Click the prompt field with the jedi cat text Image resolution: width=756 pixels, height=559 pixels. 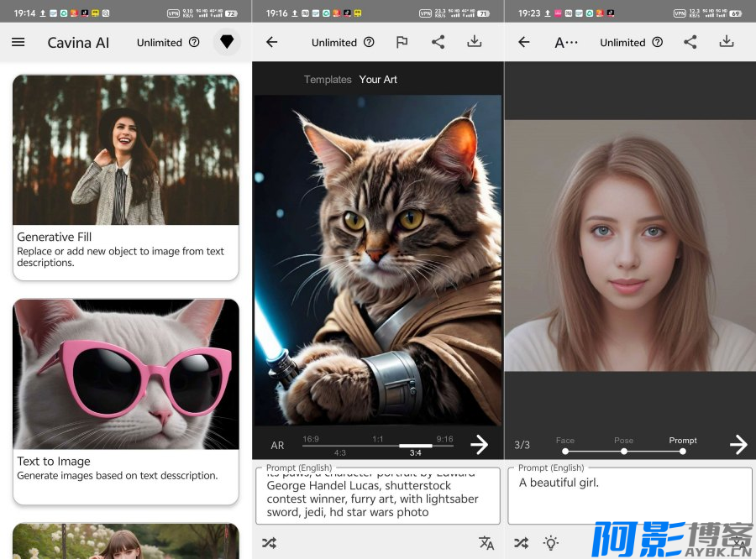[x=378, y=495]
